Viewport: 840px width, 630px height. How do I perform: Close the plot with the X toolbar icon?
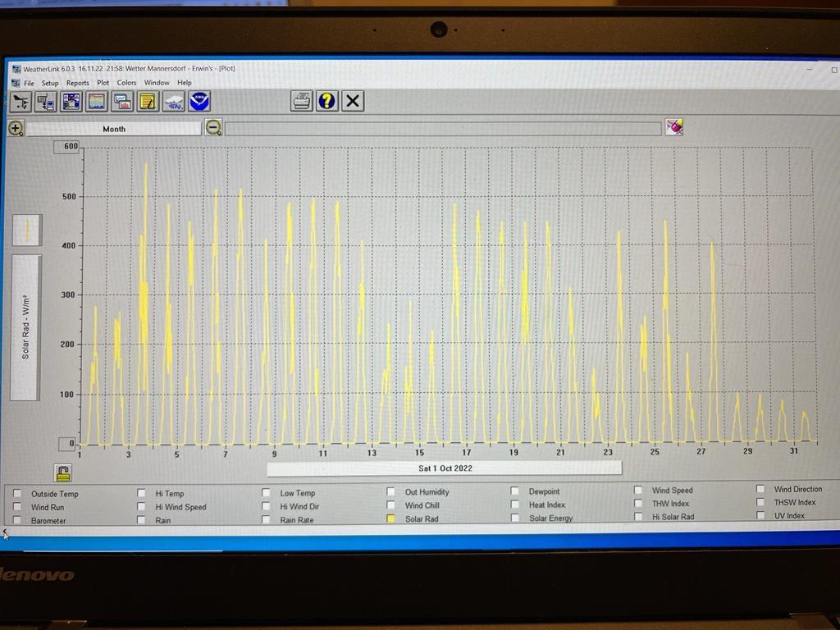(x=353, y=101)
